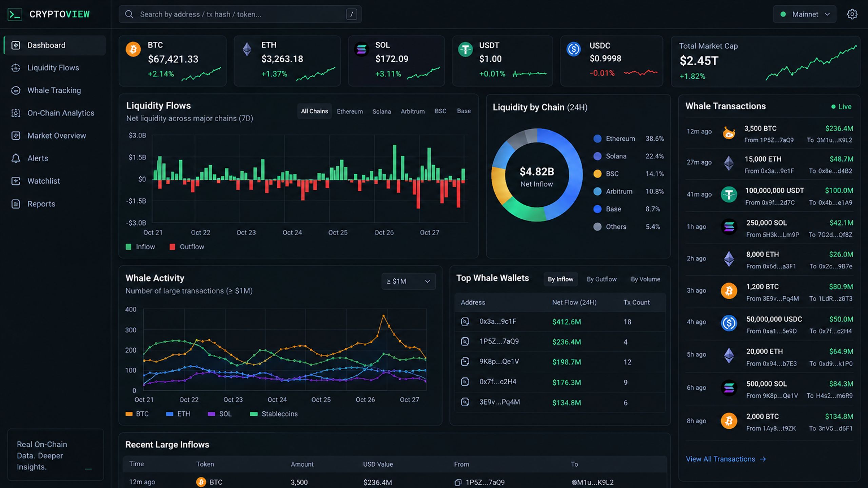Click the $412.6M net flow value
Screen dimensions: 868x488
pyautogui.click(x=567, y=322)
